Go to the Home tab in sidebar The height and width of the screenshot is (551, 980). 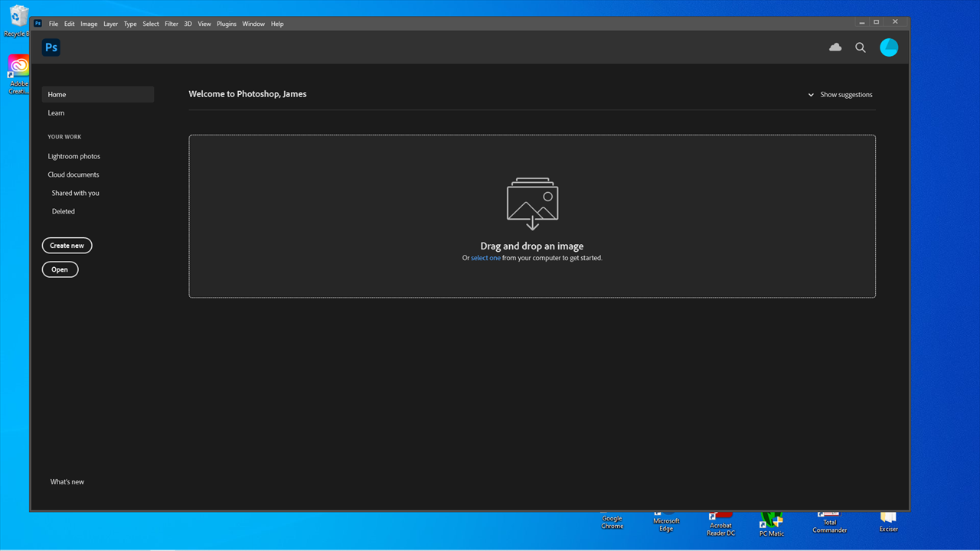pyautogui.click(x=98, y=94)
